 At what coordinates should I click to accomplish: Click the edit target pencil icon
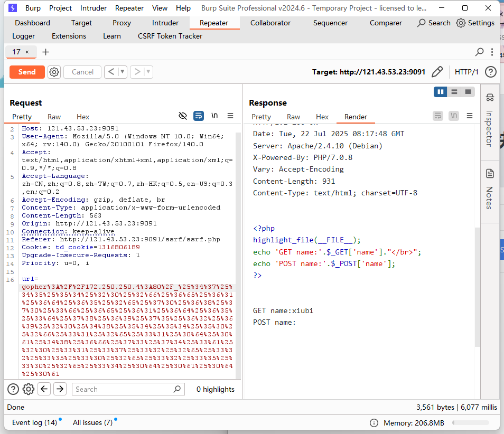pos(437,72)
